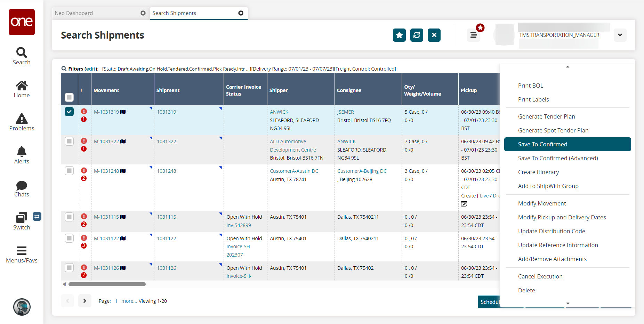Open the Neo assistant avatar icon
This screenshot has height=324, width=644.
[22, 307]
